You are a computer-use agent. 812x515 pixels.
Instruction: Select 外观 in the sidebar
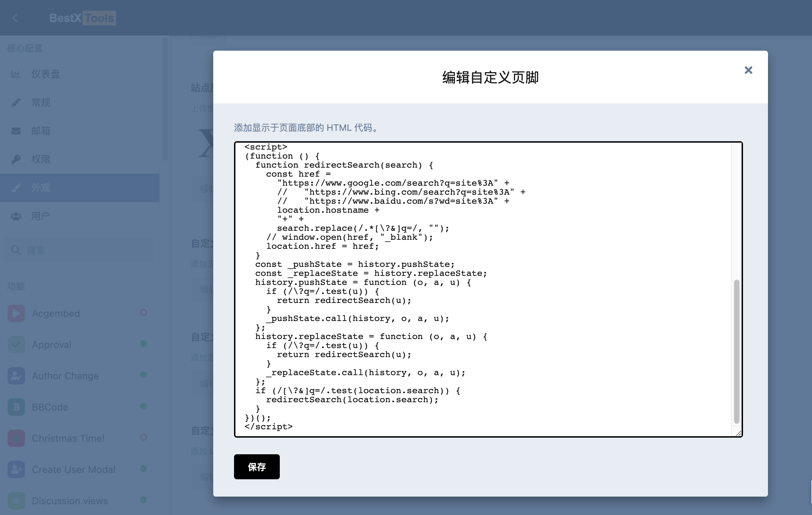click(x=41, y=188)
